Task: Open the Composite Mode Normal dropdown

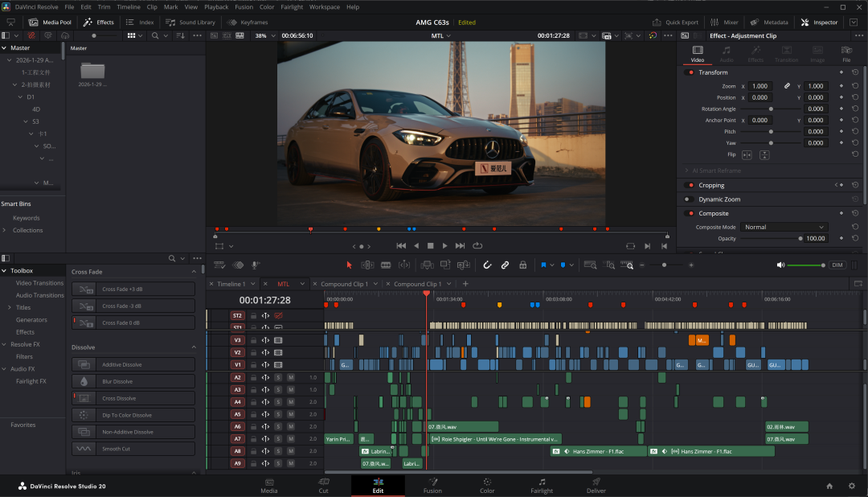Action: 784,227
